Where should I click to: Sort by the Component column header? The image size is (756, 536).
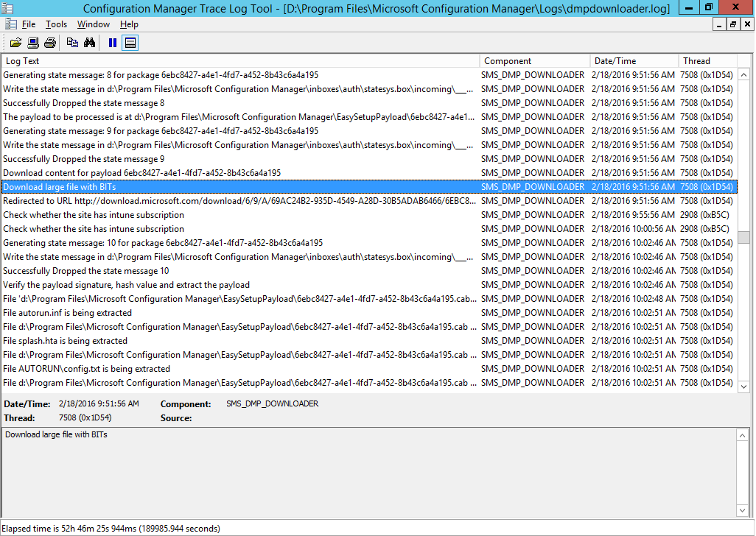[535, 61]
